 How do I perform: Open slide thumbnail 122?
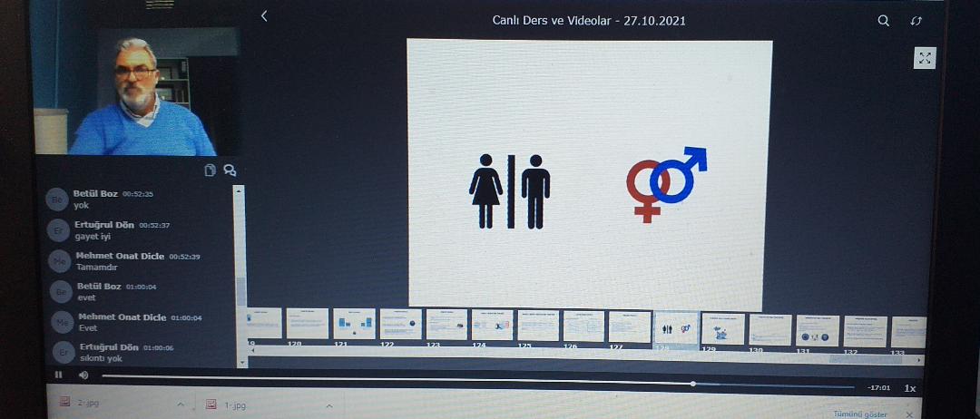coord(401,324)
